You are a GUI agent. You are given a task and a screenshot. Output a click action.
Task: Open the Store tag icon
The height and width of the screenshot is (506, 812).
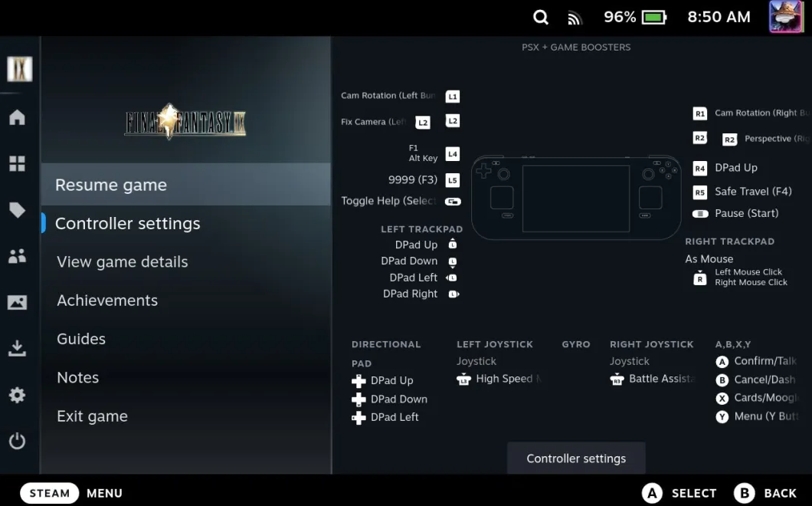(17, 209)
